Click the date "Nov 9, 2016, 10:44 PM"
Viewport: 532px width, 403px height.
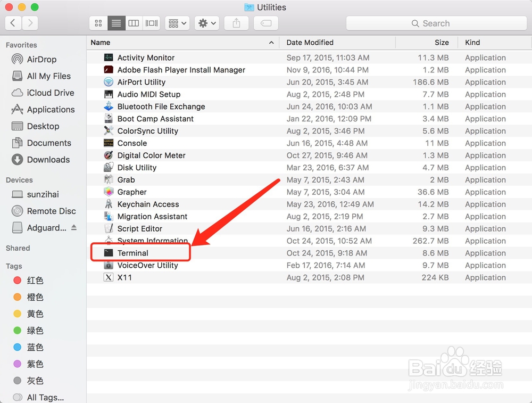[327, 70]
